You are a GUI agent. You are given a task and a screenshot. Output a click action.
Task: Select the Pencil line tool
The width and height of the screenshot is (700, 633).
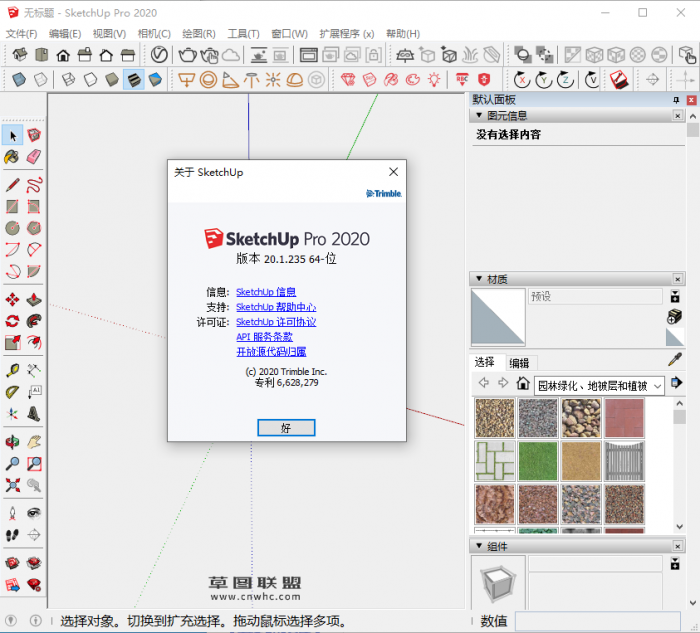pos(12,184)
